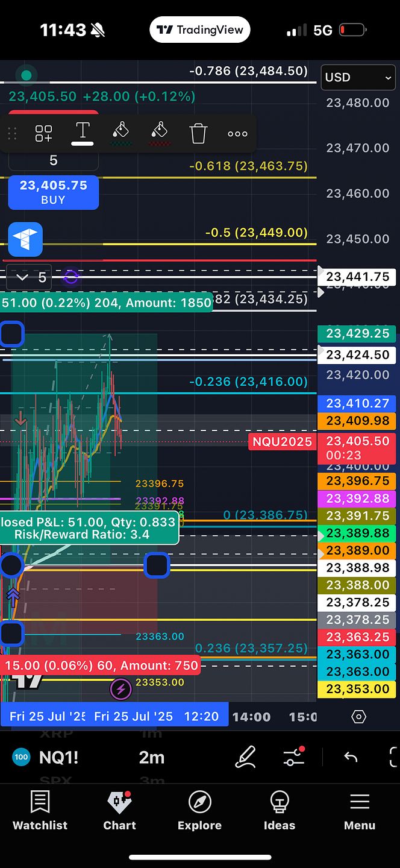The height and width of the screenshot is (868, 400).
Task: Open the USD currency dropdown
Action: (x=358, y=77)
